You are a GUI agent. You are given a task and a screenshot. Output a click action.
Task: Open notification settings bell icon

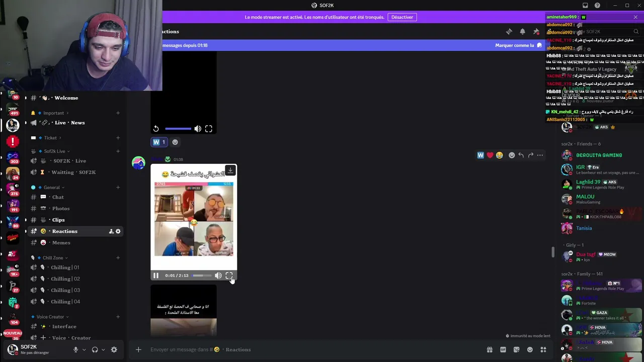(x=523, y=32)
